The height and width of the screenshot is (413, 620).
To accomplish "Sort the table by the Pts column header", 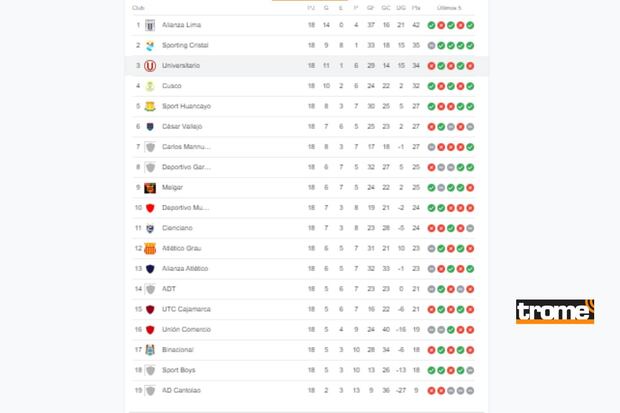I will [x=416, y=8].
